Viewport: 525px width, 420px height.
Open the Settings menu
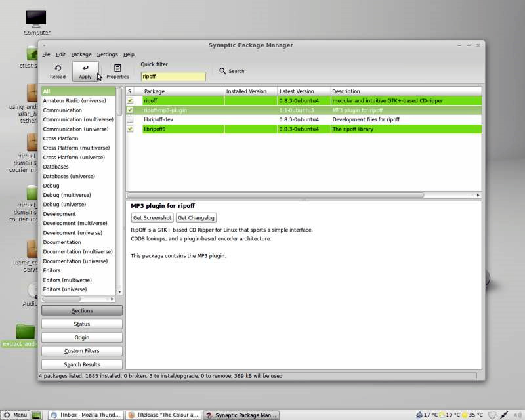pos(107,54)
